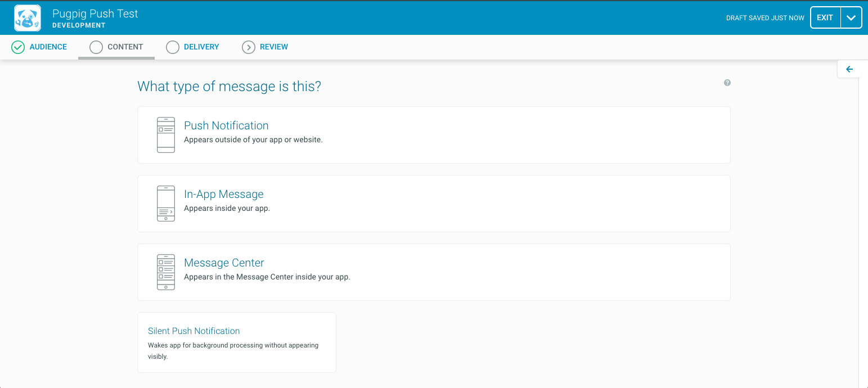Go to the CONTENT step tab

click(x=116, y=47)
